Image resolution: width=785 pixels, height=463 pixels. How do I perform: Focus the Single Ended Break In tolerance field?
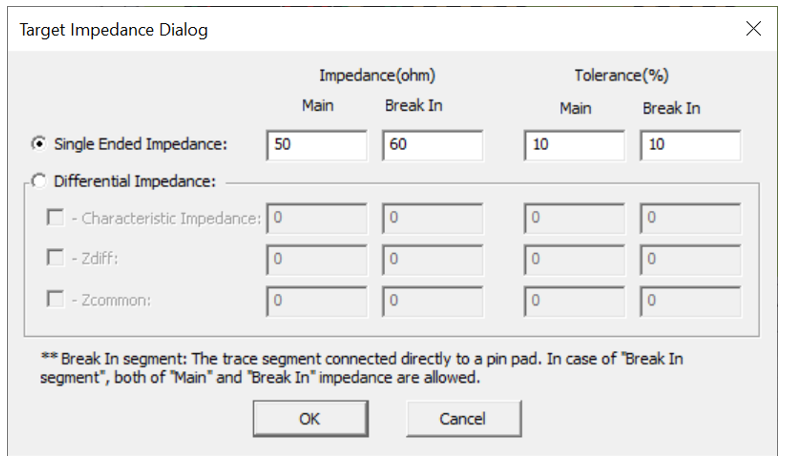690,145
